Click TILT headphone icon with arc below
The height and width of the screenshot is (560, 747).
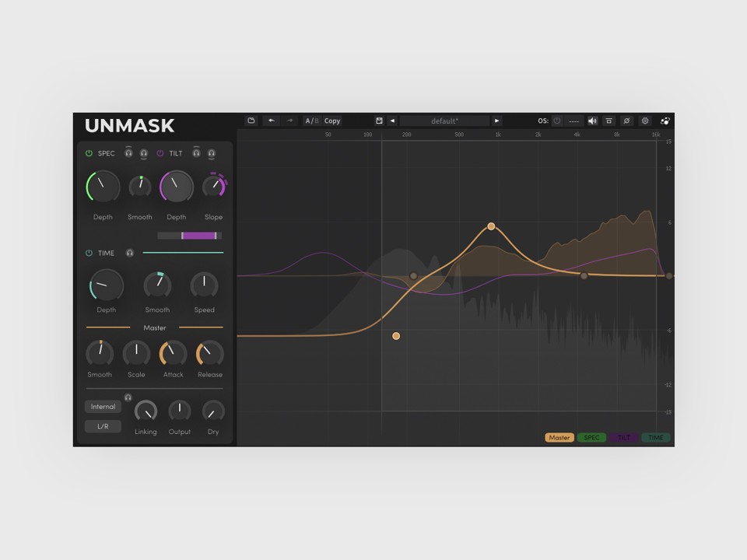point(212,154)
